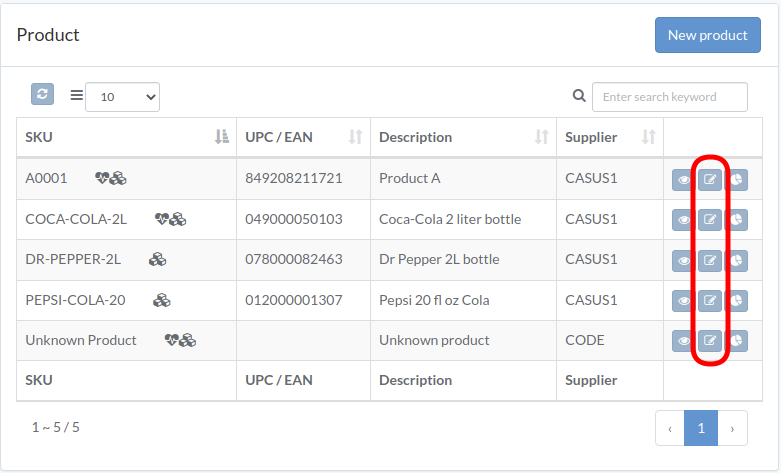
Task: View product A0001 with eye icon
Action: (x=684, y=180)
